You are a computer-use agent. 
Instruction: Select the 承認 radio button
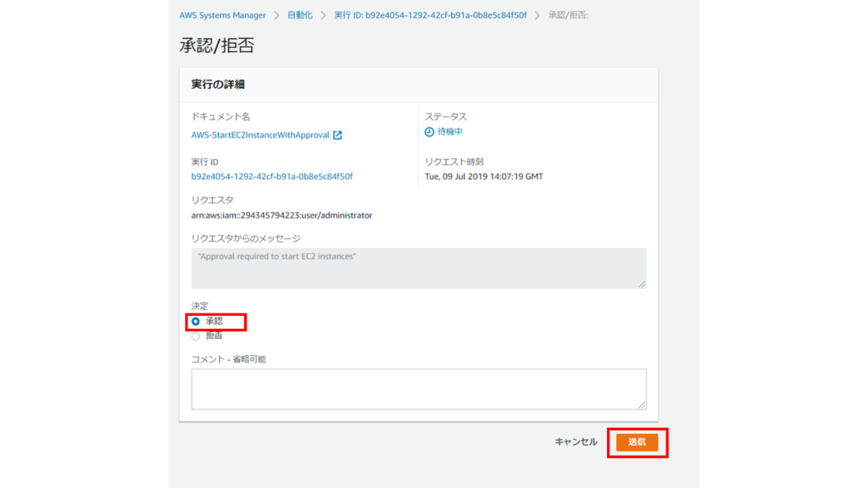(196, 321)
